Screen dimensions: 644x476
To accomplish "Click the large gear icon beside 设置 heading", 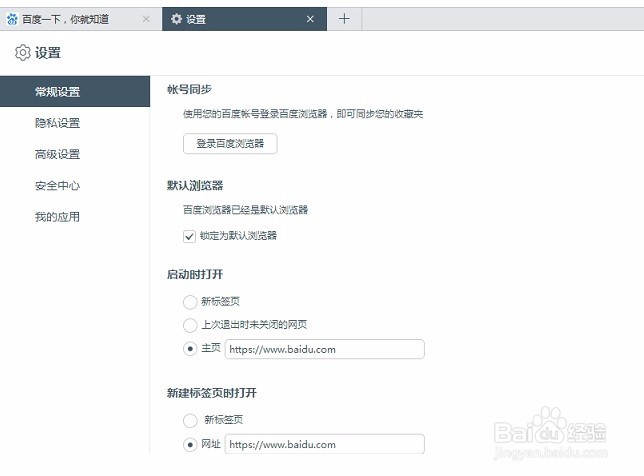I will (23, 53).
